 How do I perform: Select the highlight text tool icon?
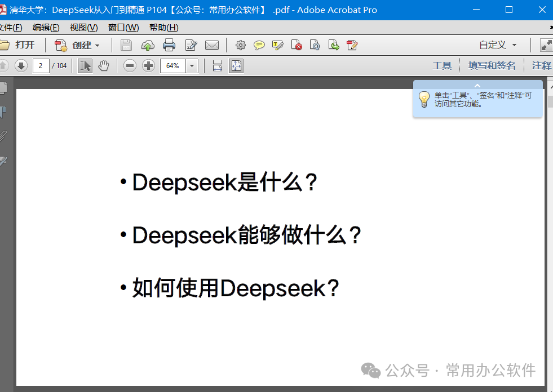point(277,45)
